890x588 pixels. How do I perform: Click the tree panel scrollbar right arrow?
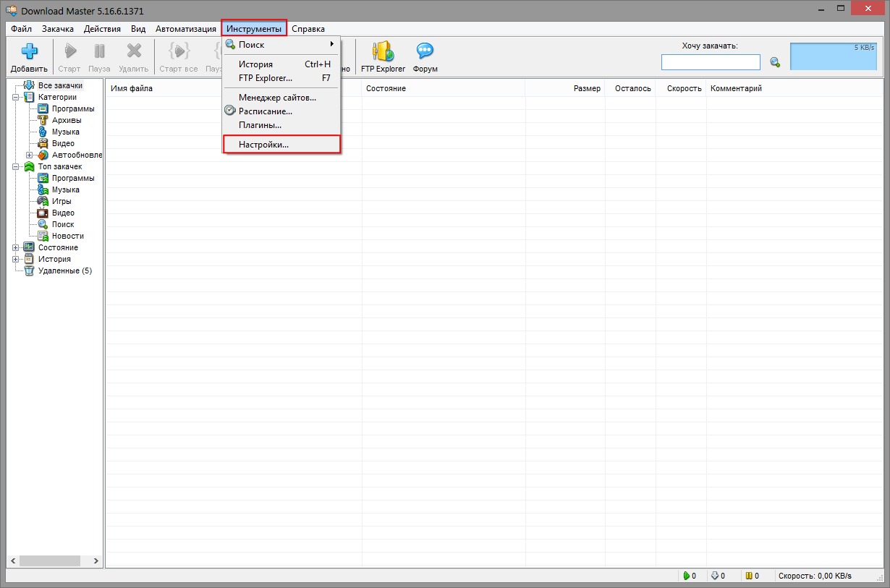[97, 561]
